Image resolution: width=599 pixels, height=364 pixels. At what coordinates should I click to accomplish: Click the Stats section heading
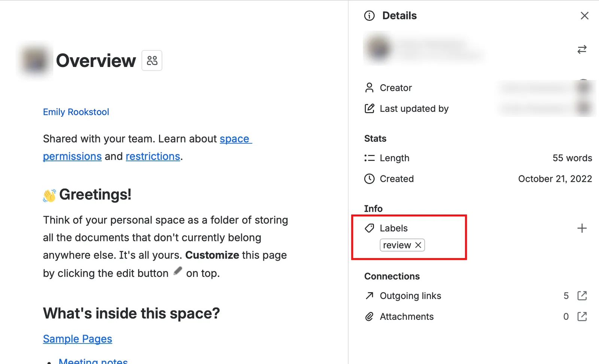(x=375, y=138)
